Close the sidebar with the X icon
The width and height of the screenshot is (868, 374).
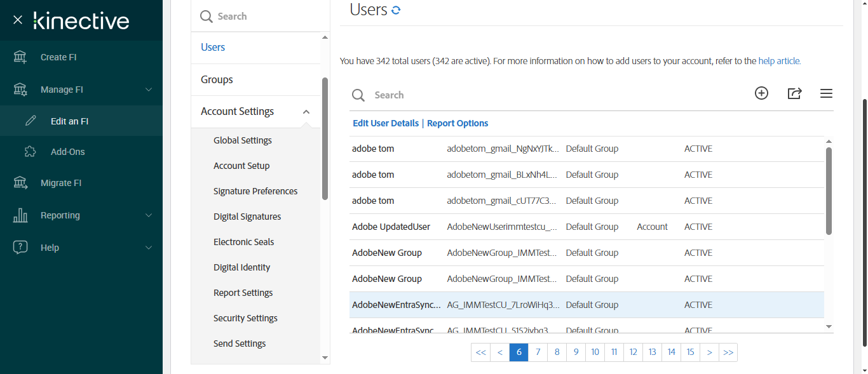click(18, 20)
